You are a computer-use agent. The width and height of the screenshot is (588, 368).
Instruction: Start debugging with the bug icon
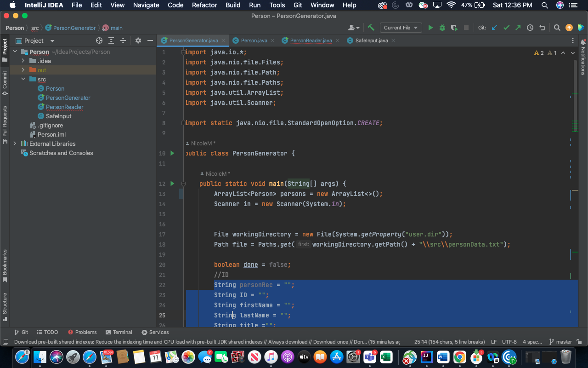(442, 28)
